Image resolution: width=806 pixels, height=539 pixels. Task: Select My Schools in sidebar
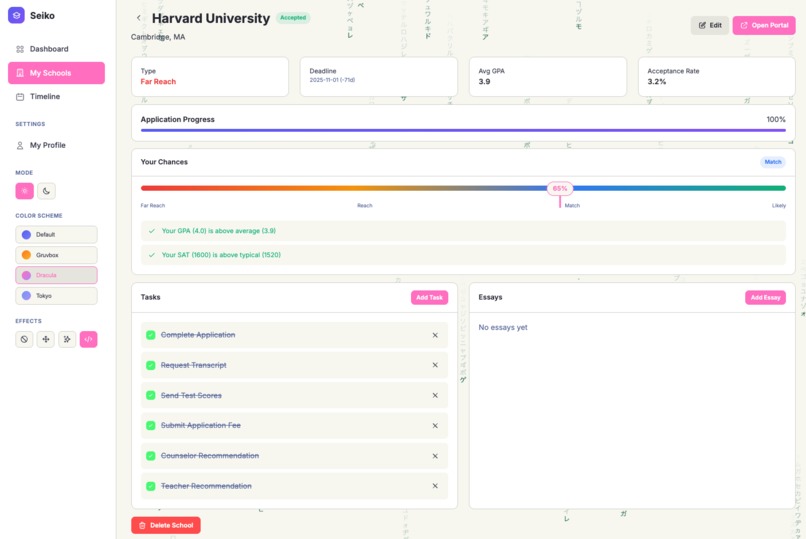tap(56, 73)
